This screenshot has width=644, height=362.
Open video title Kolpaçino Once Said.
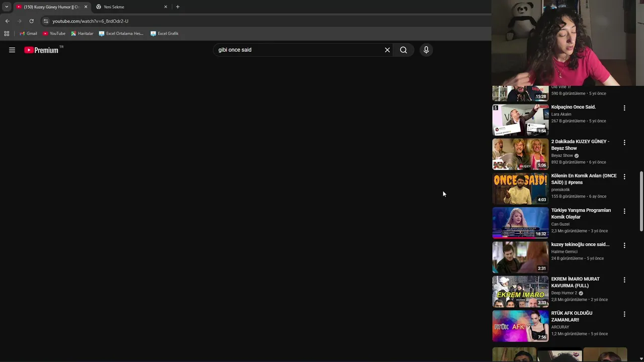tap(573, 107)
